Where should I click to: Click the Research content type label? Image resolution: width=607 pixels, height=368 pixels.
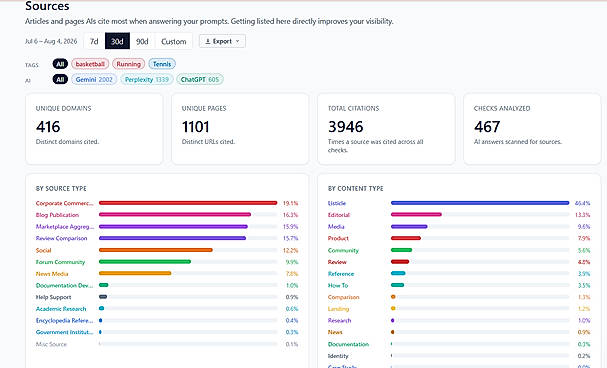tap(340, 320)
